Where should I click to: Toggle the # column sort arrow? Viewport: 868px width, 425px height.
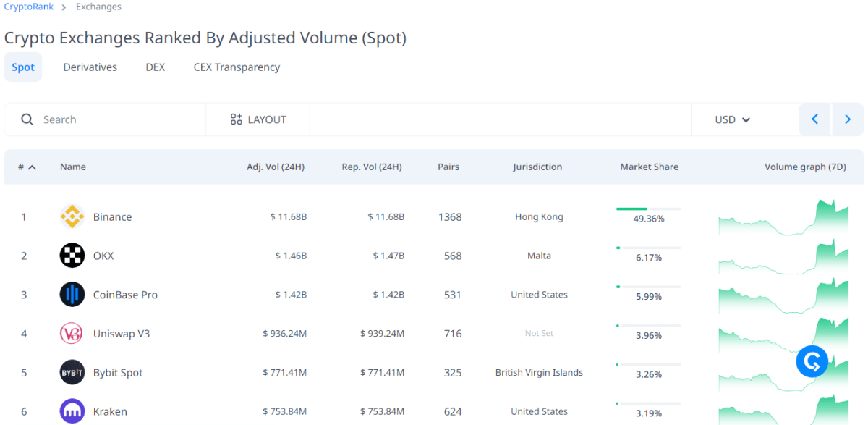coord(32,166)
